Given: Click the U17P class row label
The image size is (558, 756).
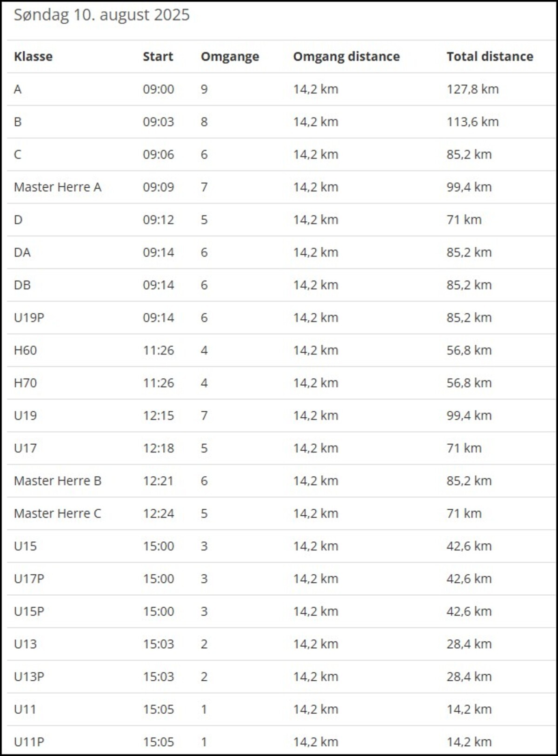Looking at the screenshot, I should [29, 579].
